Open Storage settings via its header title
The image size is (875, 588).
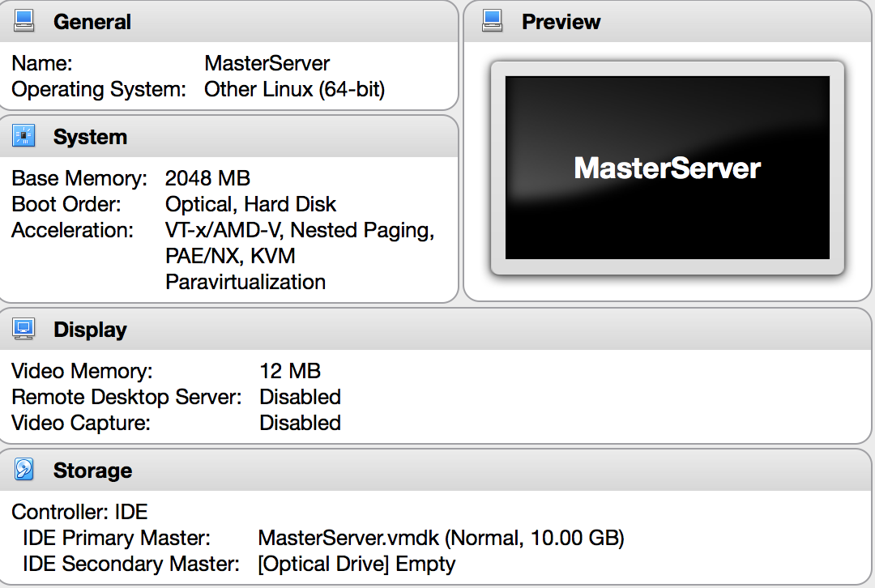point(92,471)
